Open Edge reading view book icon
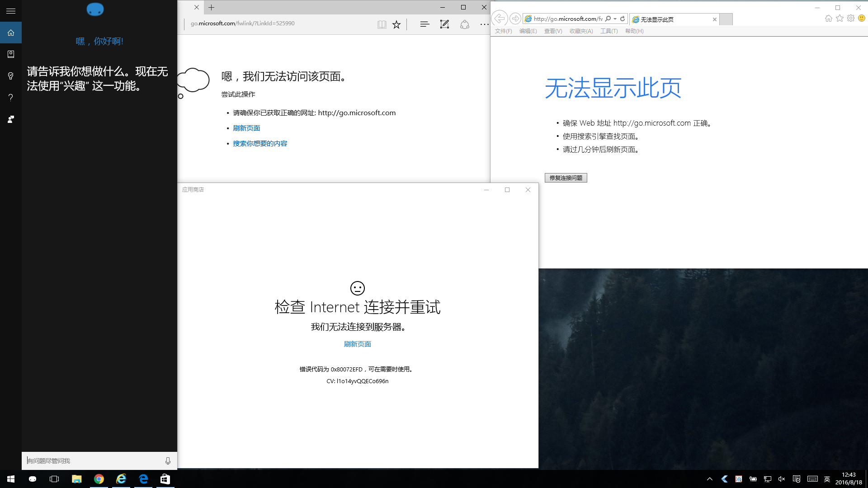This screenshot has height=488, width=868. [x=382, y=24]
